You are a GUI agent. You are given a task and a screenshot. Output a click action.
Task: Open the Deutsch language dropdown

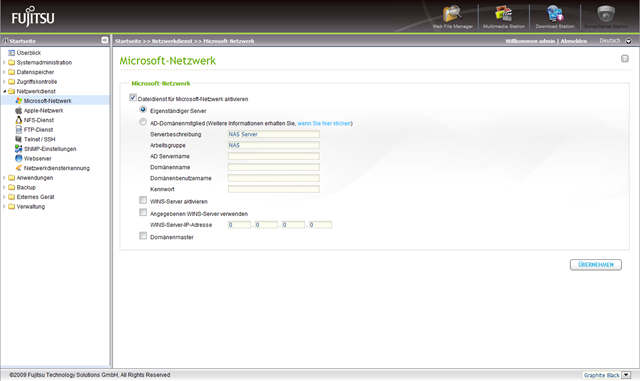click(x=629, y=41)
